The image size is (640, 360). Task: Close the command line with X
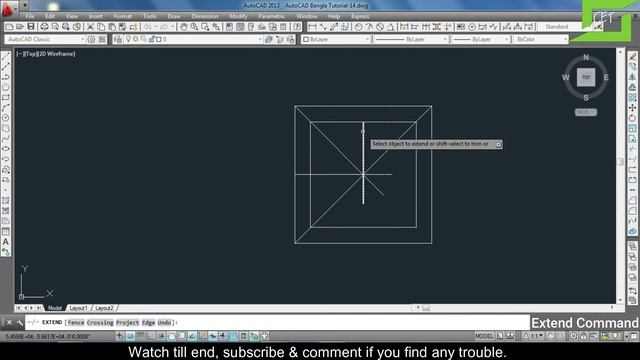pos(9,322)
